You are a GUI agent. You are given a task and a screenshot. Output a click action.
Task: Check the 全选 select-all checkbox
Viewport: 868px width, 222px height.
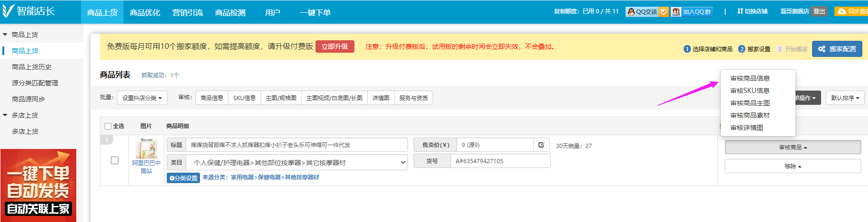(x=108, y=126)
